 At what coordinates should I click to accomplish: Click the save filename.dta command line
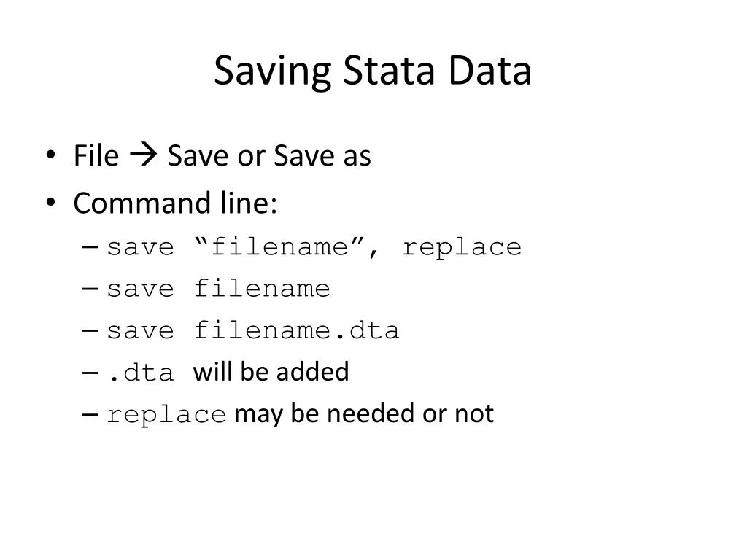(253, 330)
